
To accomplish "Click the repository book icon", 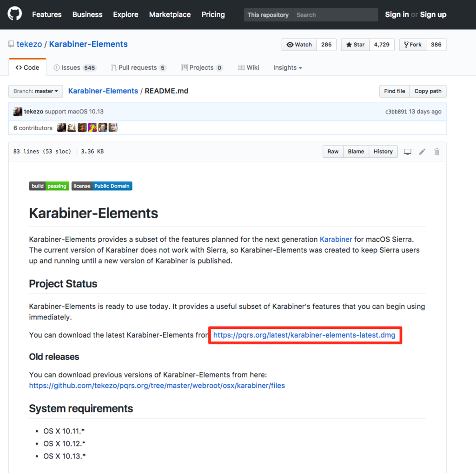I will pyautogui.click(x=11, y=44).
